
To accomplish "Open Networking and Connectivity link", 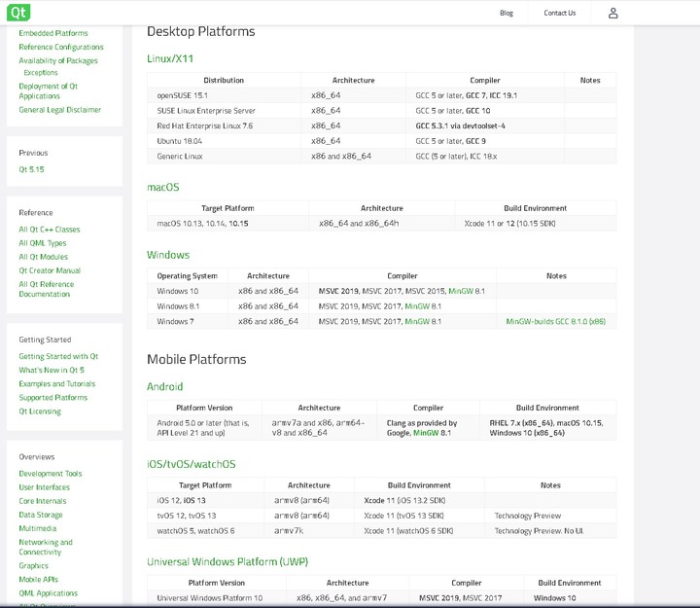I will click(46, 548).
